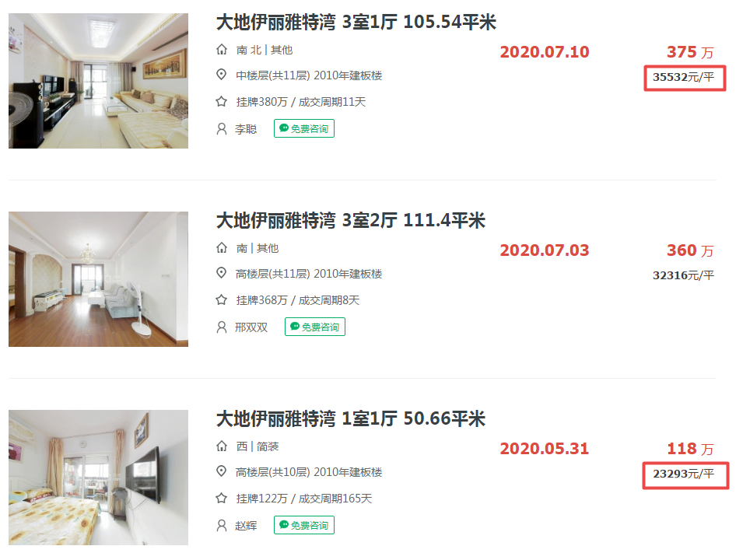
Task: View photo of 105.54平米 living room
Action: point(98,81)
